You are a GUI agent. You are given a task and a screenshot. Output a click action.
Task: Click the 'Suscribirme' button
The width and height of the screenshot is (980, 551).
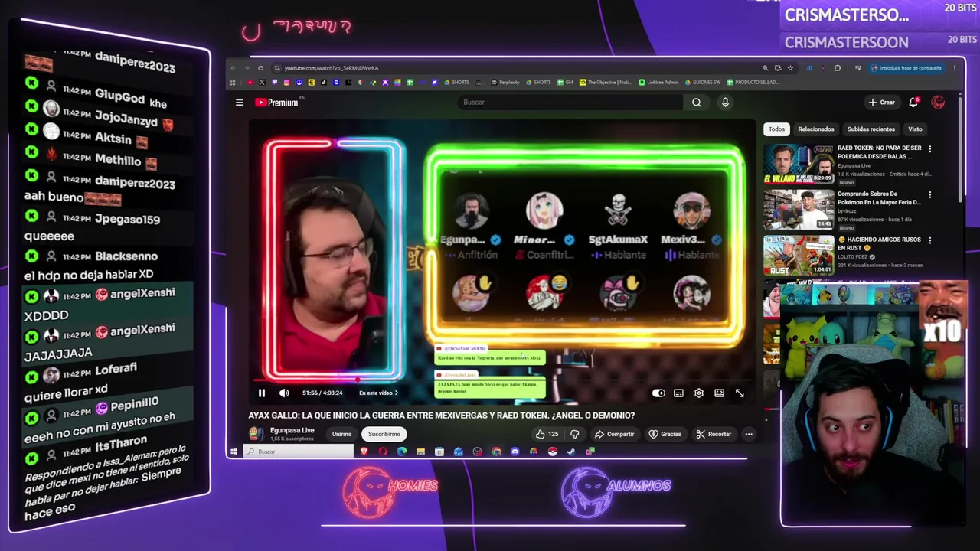click(384, 434)
